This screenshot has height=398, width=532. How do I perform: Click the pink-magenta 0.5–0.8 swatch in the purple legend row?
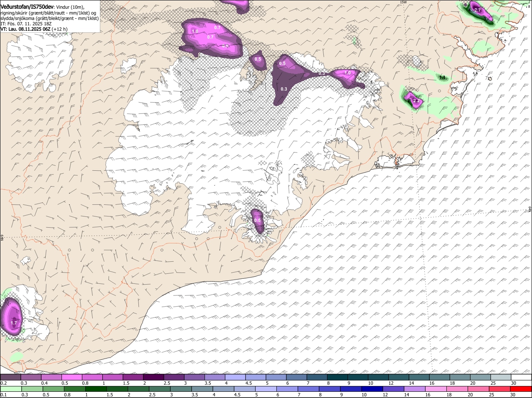tap(72, 377)
